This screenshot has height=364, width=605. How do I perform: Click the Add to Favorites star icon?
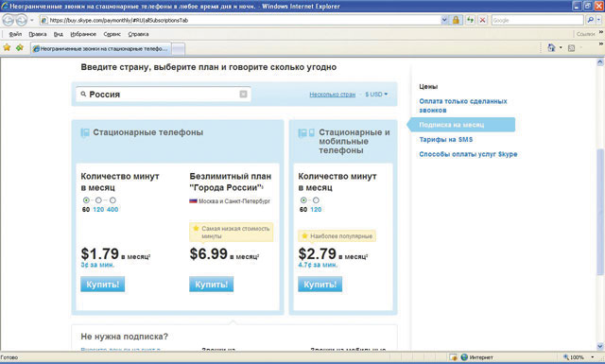(x=20, y=47)
